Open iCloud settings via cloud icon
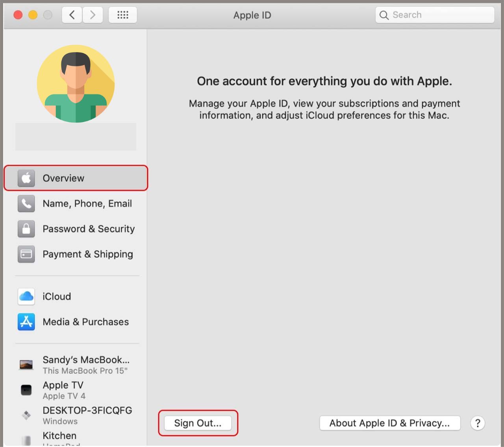504x447 pixels. (26, 296)
